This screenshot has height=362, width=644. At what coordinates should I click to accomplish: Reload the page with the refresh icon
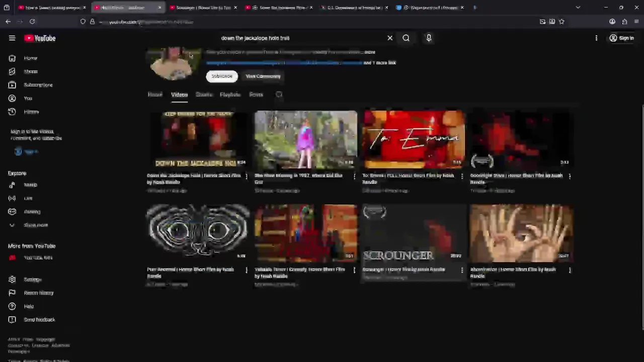32,22
